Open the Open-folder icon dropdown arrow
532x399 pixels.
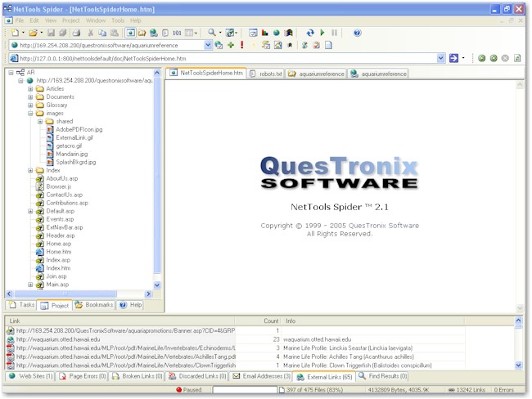(42, 33)
